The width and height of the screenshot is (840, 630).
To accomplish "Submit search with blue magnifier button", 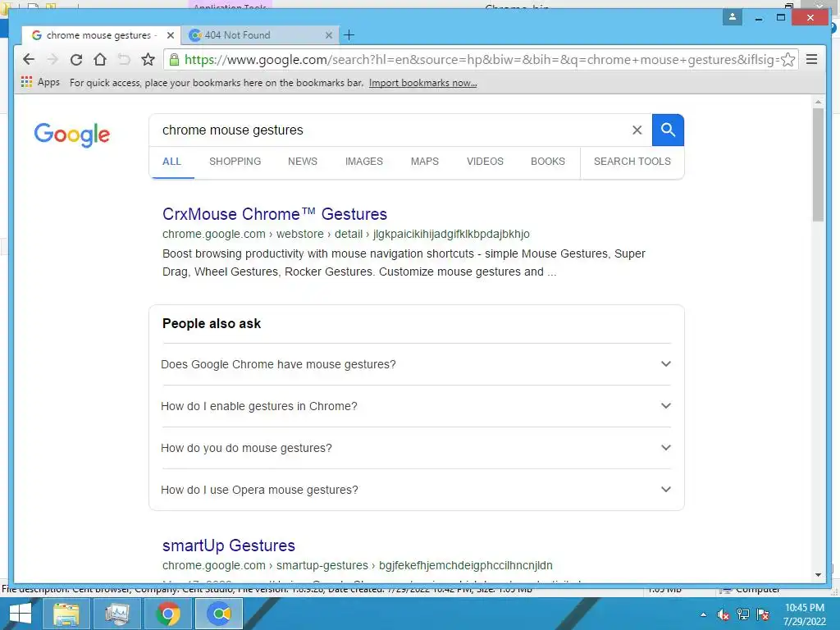I will [x=668, y=130].
